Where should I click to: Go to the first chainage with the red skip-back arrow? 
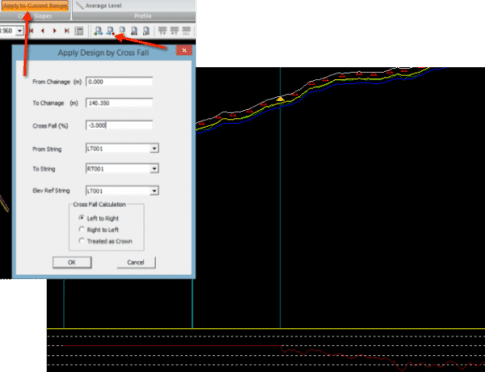[x=31, y=31]
